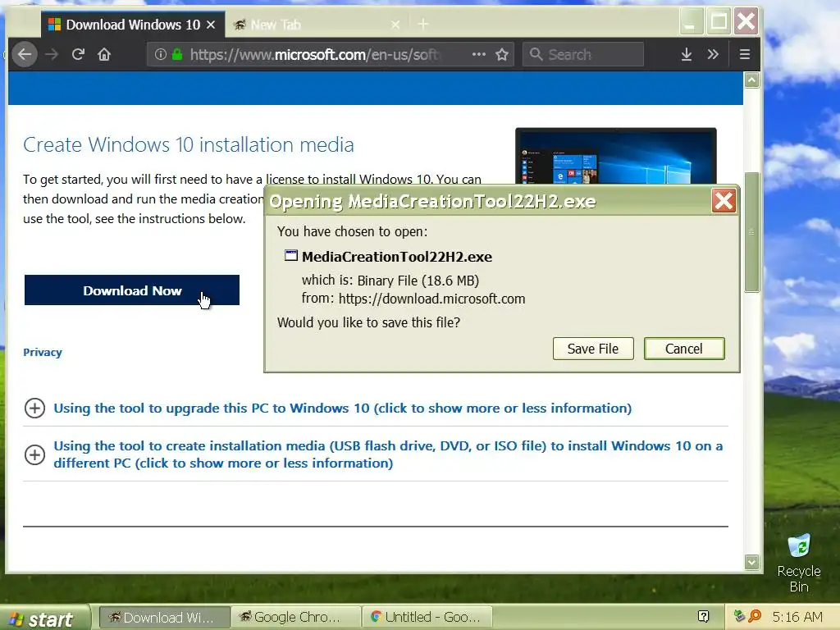The image size is (840, 630).
Task: Select the Recycle Bin desktop icon
Action: (799, 563)
